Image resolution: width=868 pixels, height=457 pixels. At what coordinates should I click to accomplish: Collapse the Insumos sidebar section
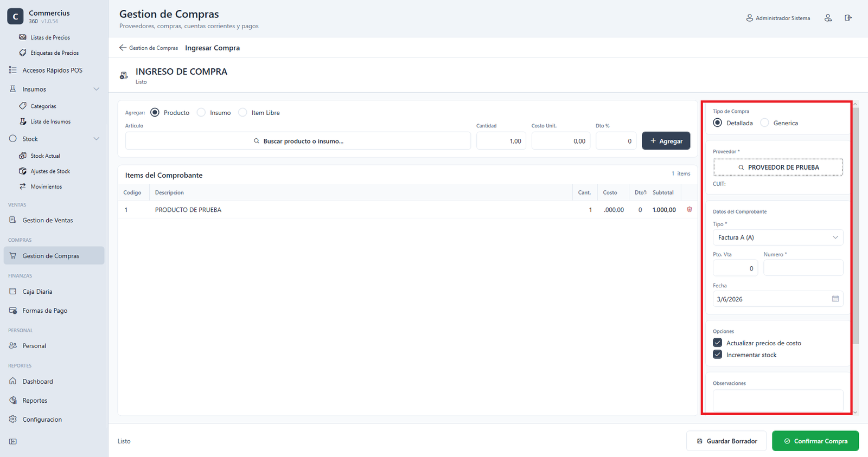[x=96, y=89]
